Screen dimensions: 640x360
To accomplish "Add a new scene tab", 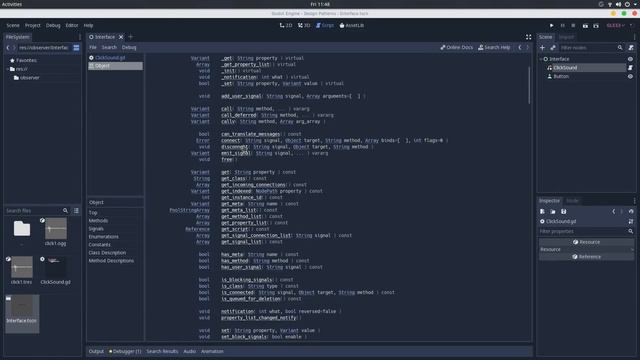I will tap(131, 37).
